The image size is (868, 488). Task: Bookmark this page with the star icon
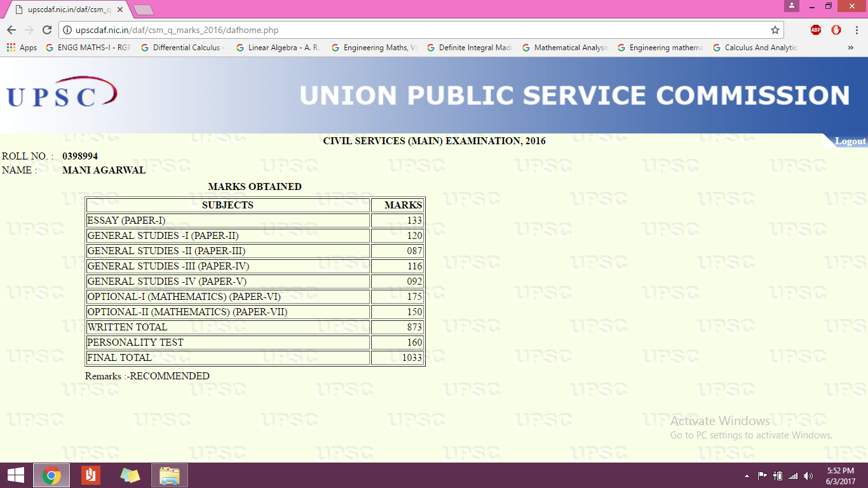[775, 30]
